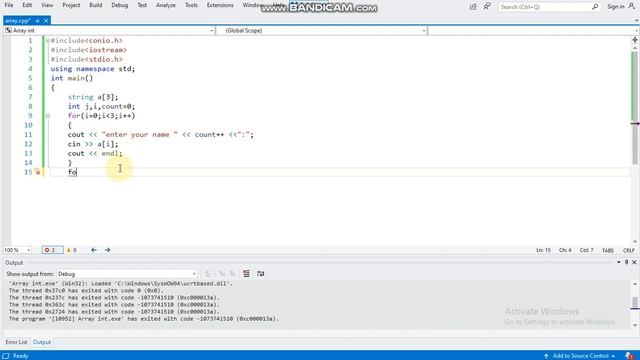Click the line 'using namespace std;'
The width and height of the screenshot is (640, 360).
coord(93,69)
